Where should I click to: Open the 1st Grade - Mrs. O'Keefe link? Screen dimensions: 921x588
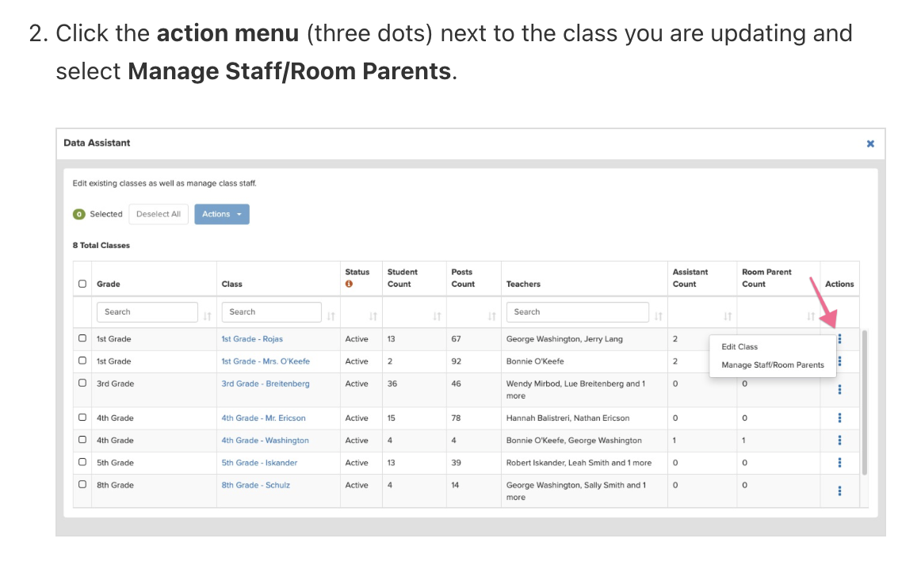[x=266, y=361]
